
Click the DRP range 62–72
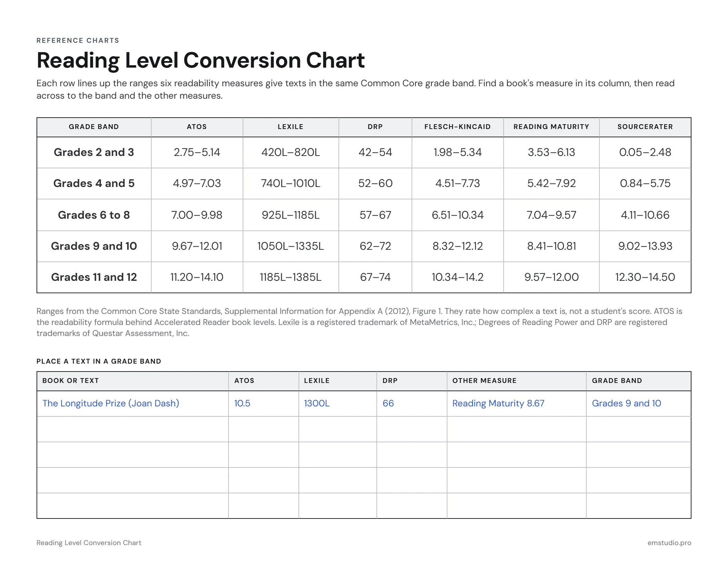pos(375,246)
